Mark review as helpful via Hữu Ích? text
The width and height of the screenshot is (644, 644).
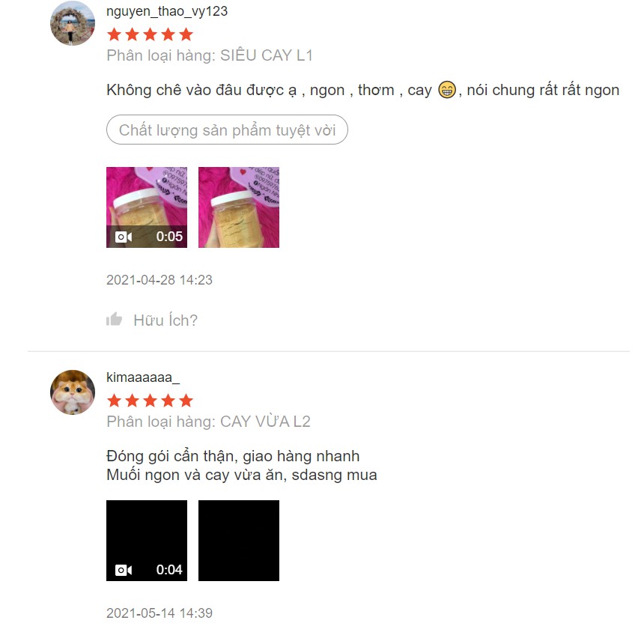tap(165, 321)
